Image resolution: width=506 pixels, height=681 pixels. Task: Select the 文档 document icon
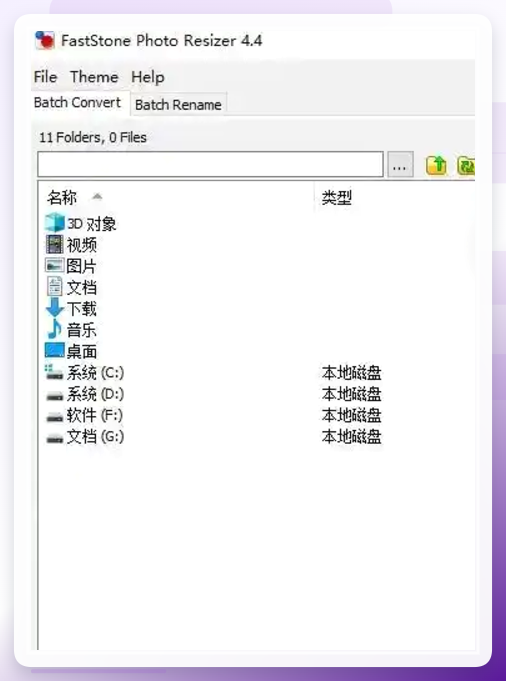(55, 287)
